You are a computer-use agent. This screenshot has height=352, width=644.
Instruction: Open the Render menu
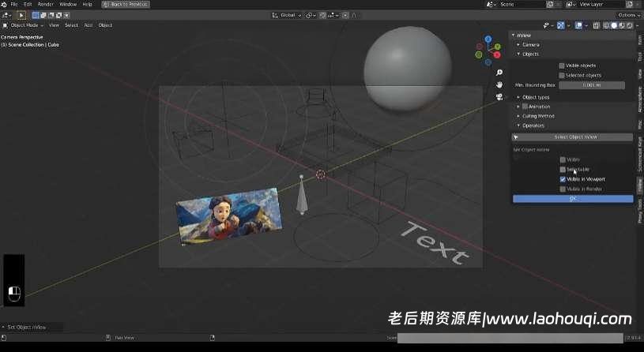tap(46, 4)
